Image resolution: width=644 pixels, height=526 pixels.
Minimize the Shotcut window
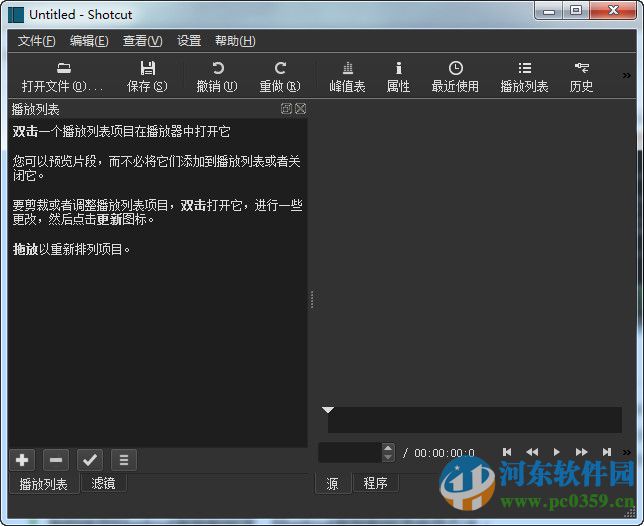(549, 11)
